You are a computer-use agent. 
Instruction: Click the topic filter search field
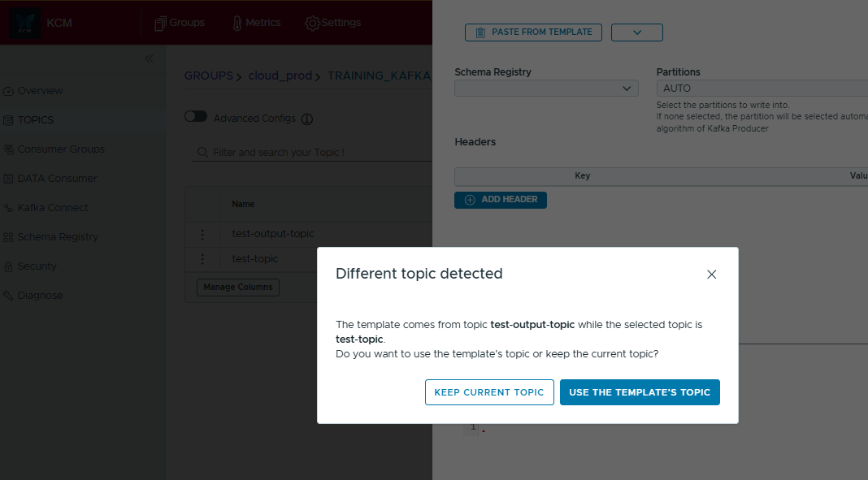click(x=317, y=153)
